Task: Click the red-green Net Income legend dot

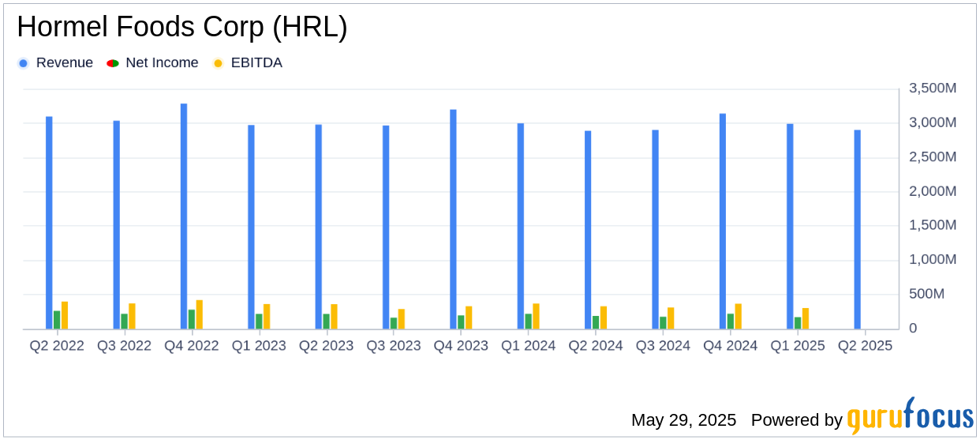Action: [113, 63]
